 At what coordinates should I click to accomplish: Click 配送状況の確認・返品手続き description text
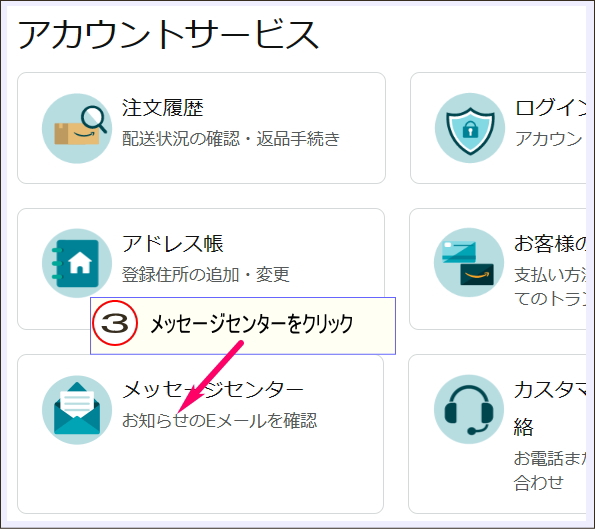point(231,139)
